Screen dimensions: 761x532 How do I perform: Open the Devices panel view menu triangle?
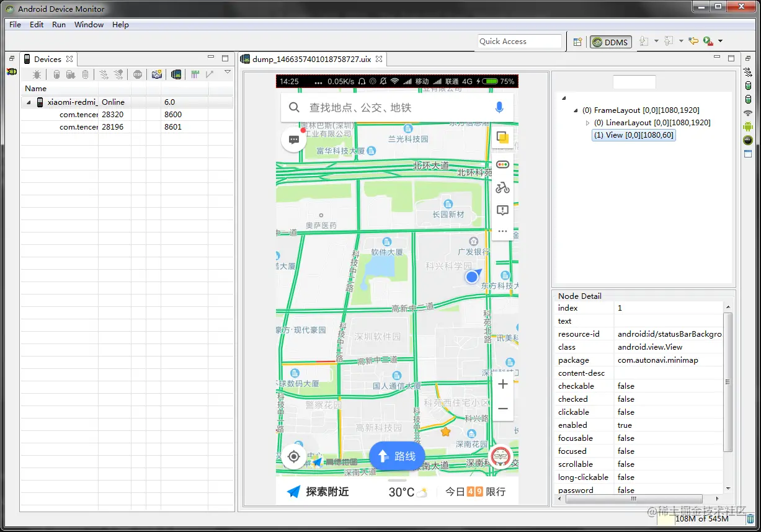228,73
